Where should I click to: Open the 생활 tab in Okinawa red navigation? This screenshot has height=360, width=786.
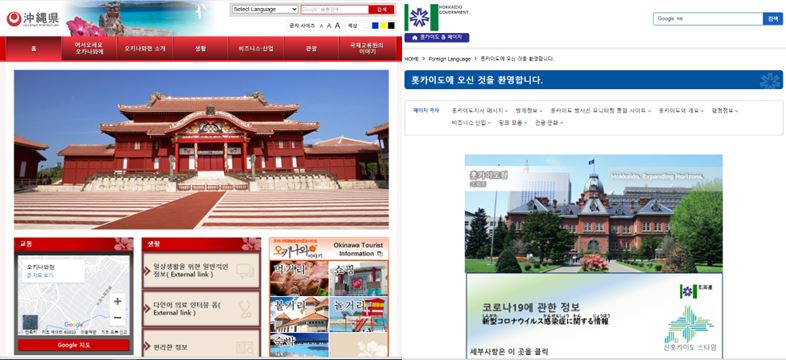(201, 49)
